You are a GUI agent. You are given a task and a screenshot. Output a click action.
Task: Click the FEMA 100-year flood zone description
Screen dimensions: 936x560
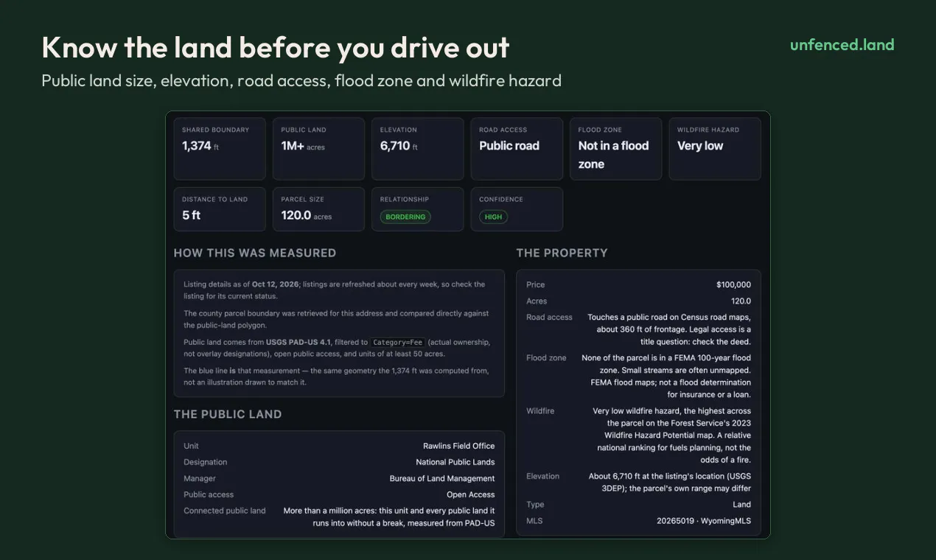tap(666, 377)
